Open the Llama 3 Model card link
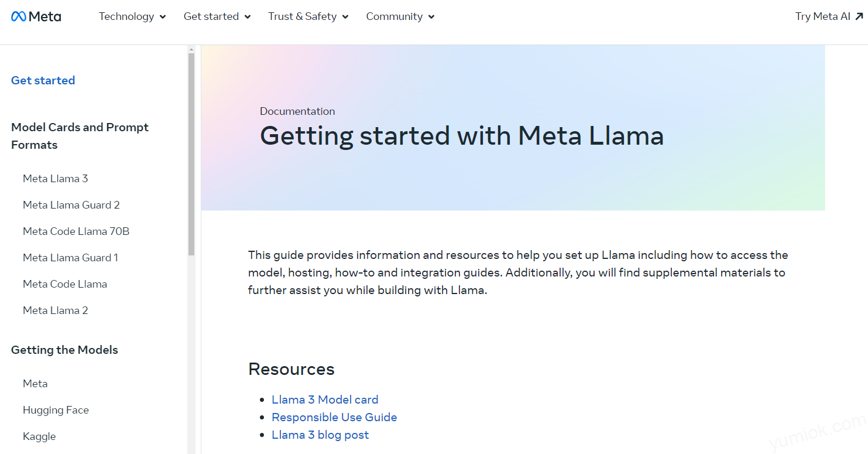 click(x=325, y=400)
